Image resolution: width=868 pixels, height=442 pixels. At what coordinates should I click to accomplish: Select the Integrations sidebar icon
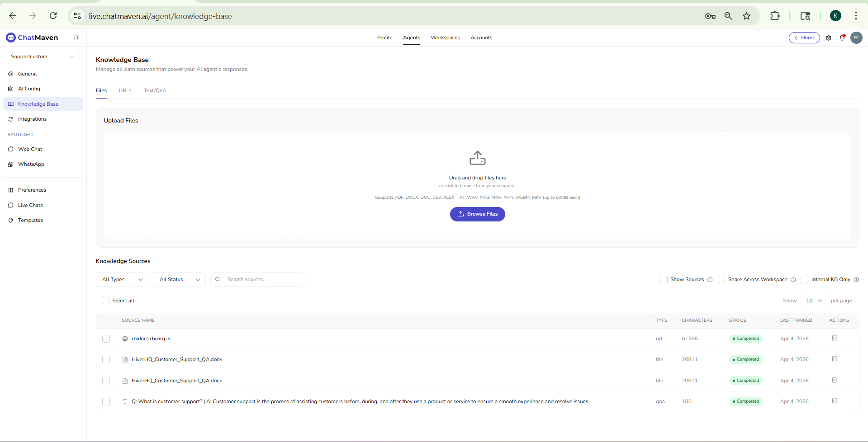coord(10,119)
